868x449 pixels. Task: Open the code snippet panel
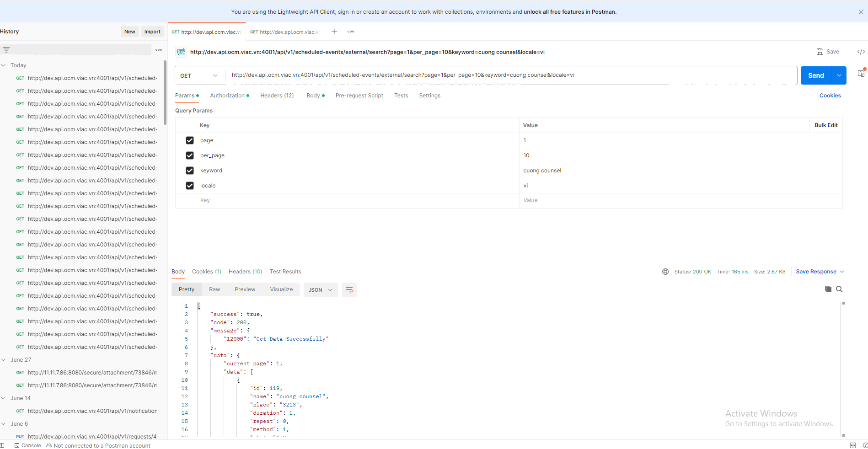(x=861, y=52)
